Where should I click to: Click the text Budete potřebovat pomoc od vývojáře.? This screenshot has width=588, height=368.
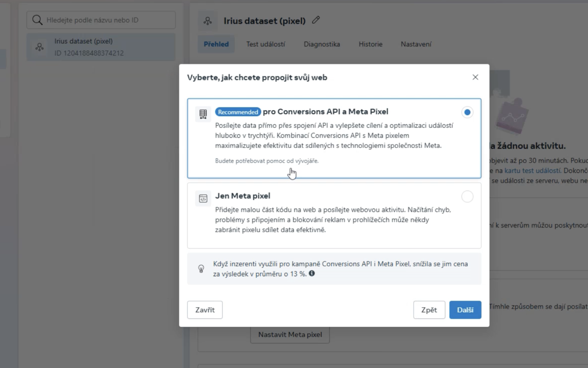267,161
